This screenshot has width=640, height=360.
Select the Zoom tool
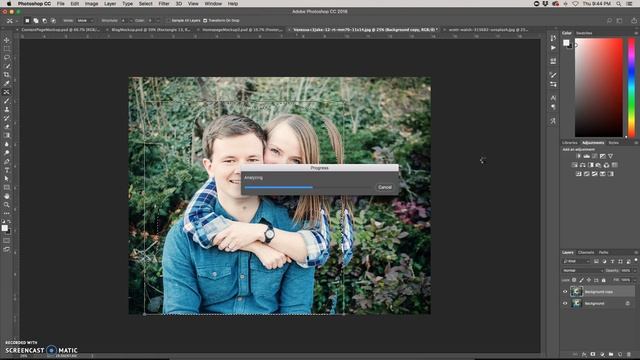(7, 204)
